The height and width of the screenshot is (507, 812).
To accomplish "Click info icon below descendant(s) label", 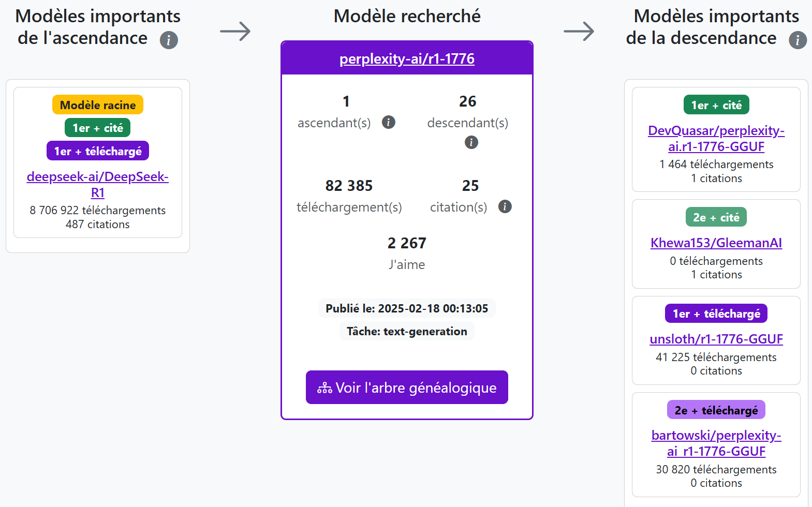I will tap(471, 142).
